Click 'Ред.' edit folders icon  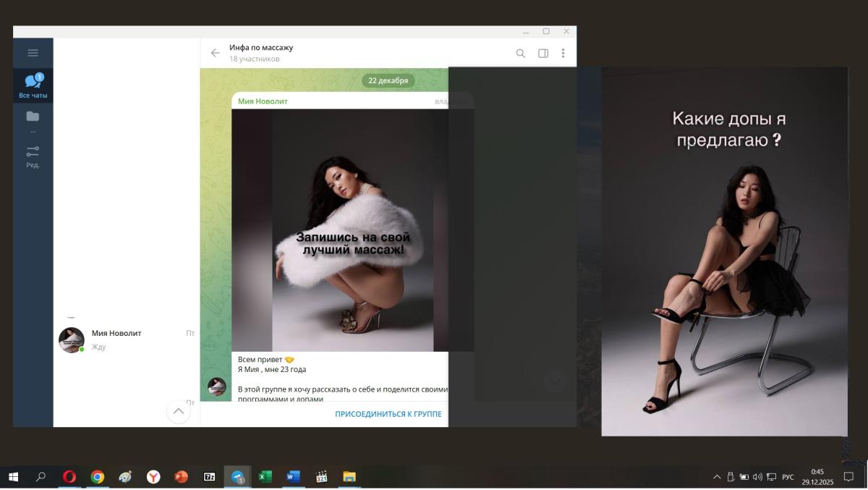click(x=33, y=156)
